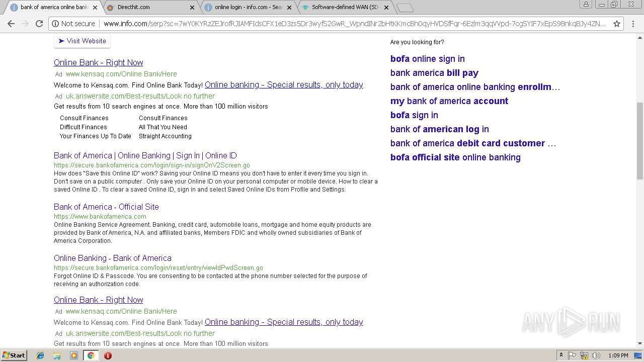Image resolution: width=644 pixels, height=362 pixels.
Task: Open lower 'Online banking - Special results, only today' link
Action: [x=284, y=322]
